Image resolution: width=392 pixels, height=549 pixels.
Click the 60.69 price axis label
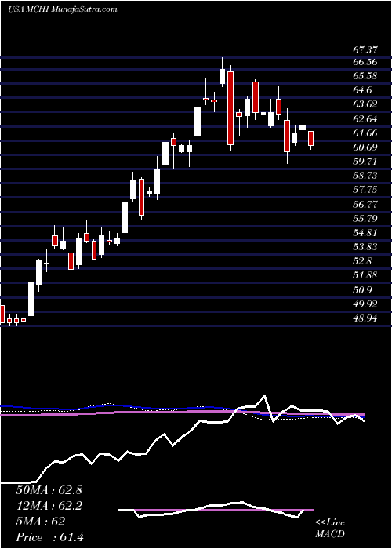pyautogui.click(x=365, y=147)
